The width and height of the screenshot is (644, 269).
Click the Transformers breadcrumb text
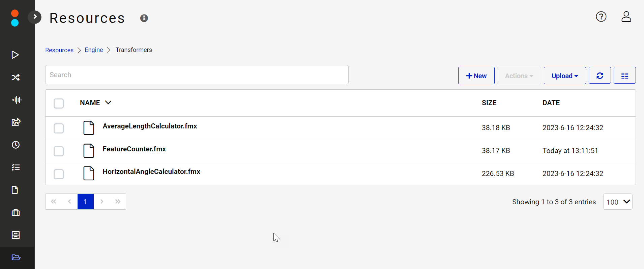[x=134, y=50]
